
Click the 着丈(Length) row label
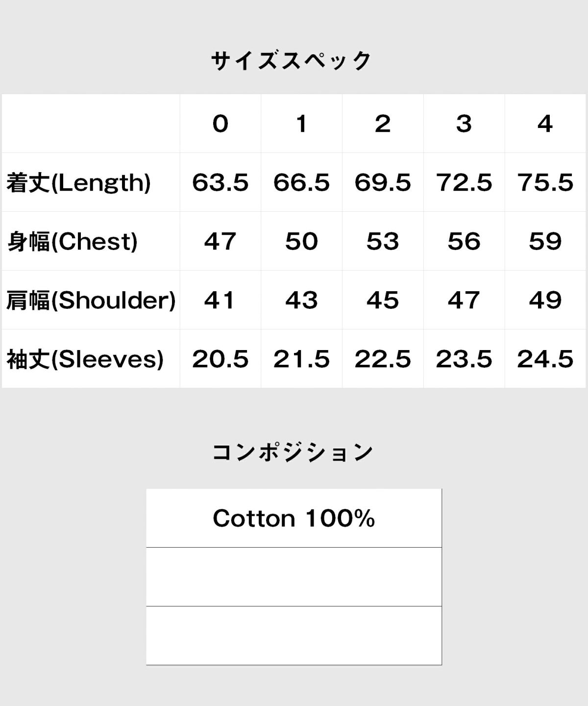(x=78, y=182)
